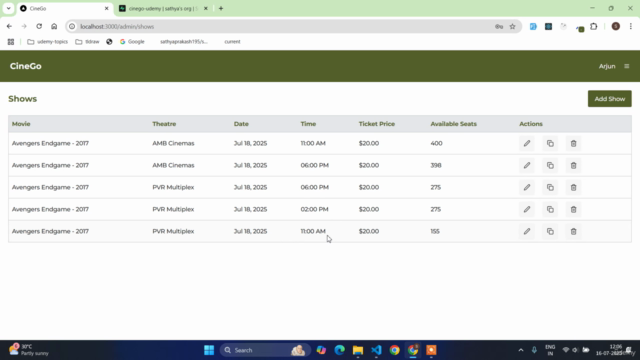Click the Ticket Price column header

click(x=377, y=124)
